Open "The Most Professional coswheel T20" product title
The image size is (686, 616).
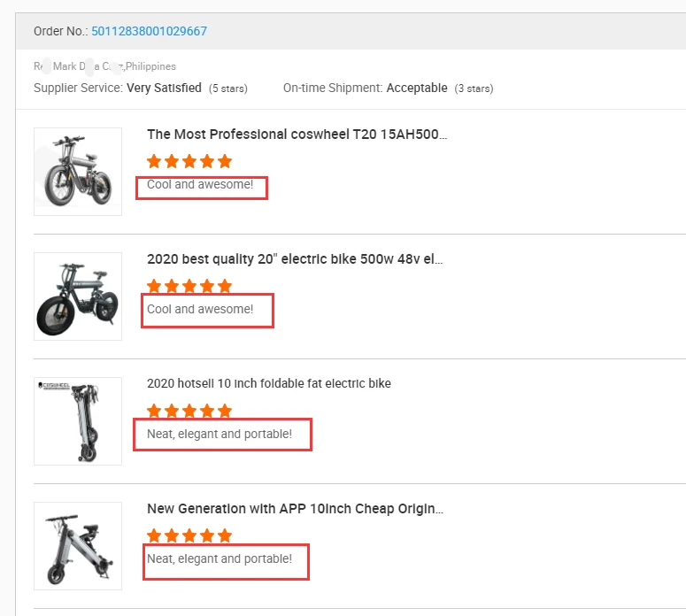(297, 135)
